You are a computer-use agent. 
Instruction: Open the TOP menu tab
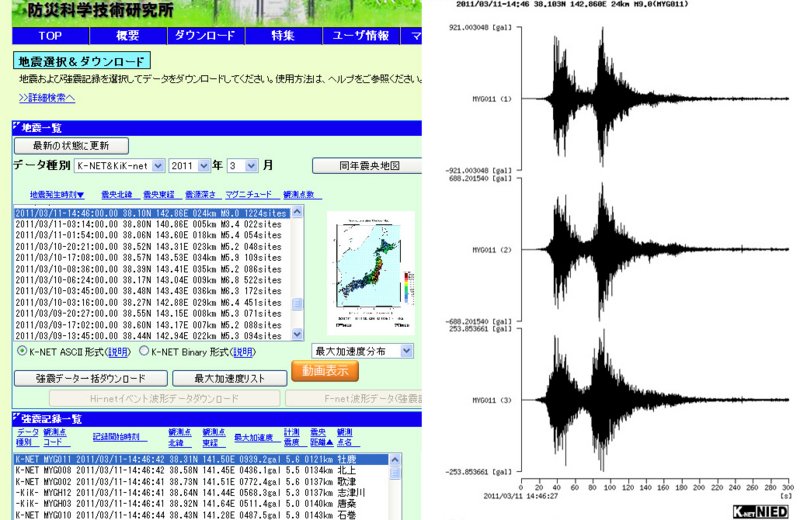coord(50,36)
